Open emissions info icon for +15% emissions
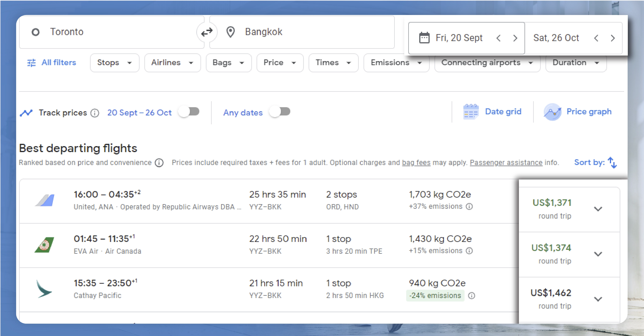Image resolution: width=644 pixels, height=336 pixels. pos(469,251)
